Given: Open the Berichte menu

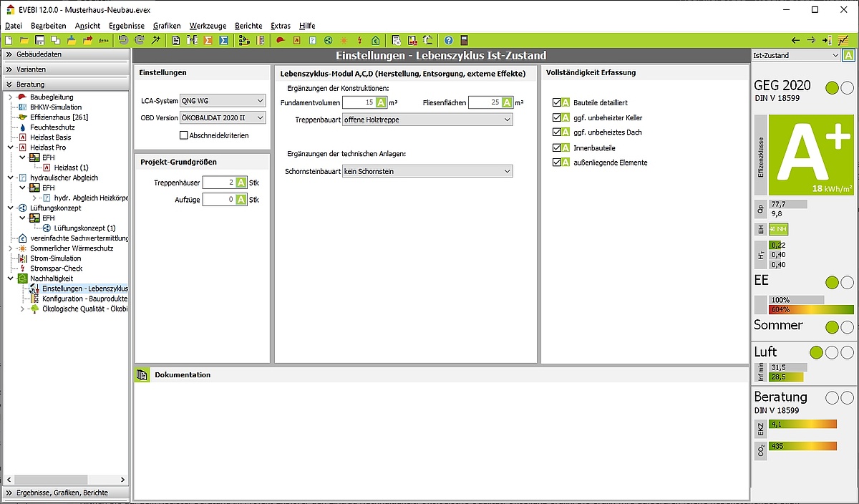Looking at the screenshot, I should pos(248,26).
